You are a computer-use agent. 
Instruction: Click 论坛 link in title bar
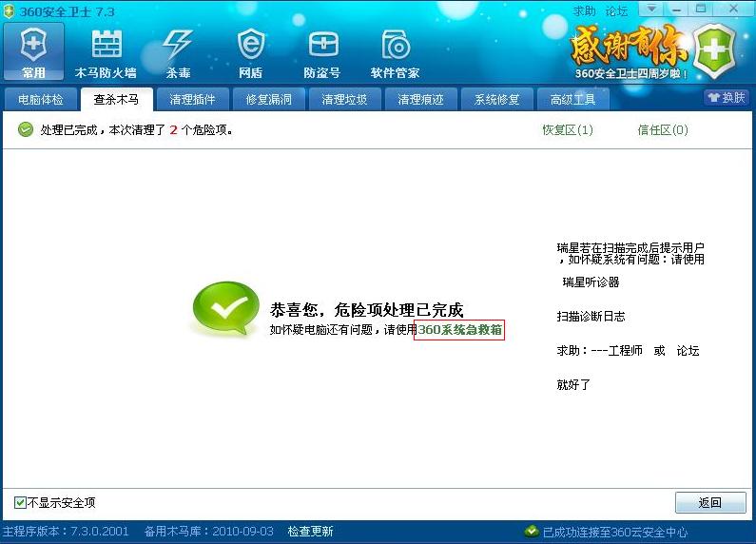click(x=616, y=10)
